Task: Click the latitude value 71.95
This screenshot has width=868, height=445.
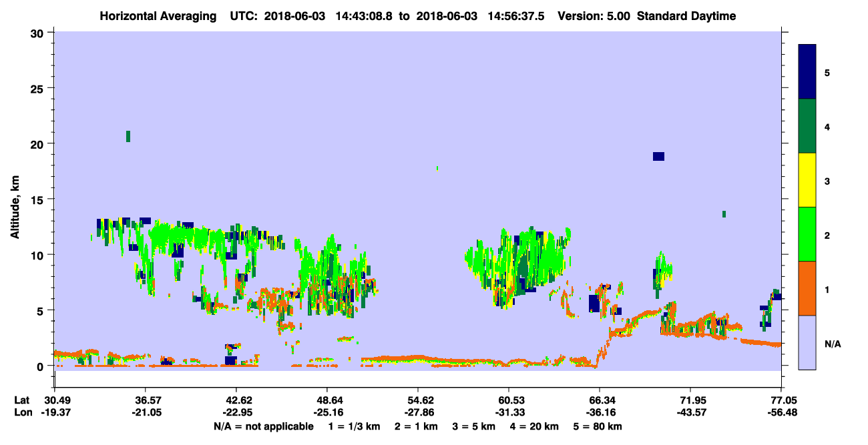Action: tap(690, 400)
